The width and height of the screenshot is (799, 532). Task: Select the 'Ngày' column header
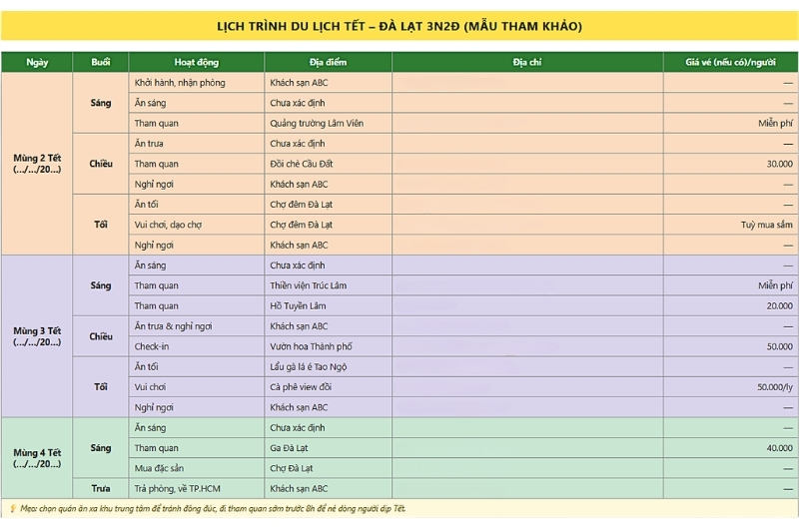point(37,62)
